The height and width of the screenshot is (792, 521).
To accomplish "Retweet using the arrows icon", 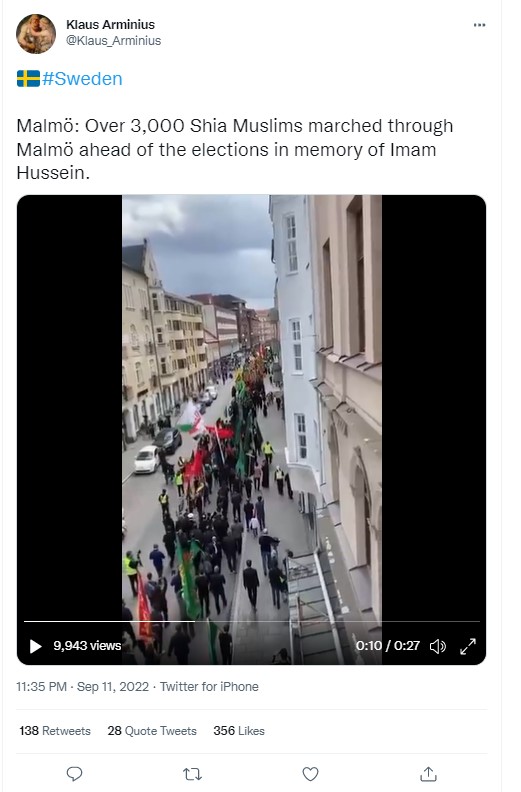I will (x=192, y=774).
